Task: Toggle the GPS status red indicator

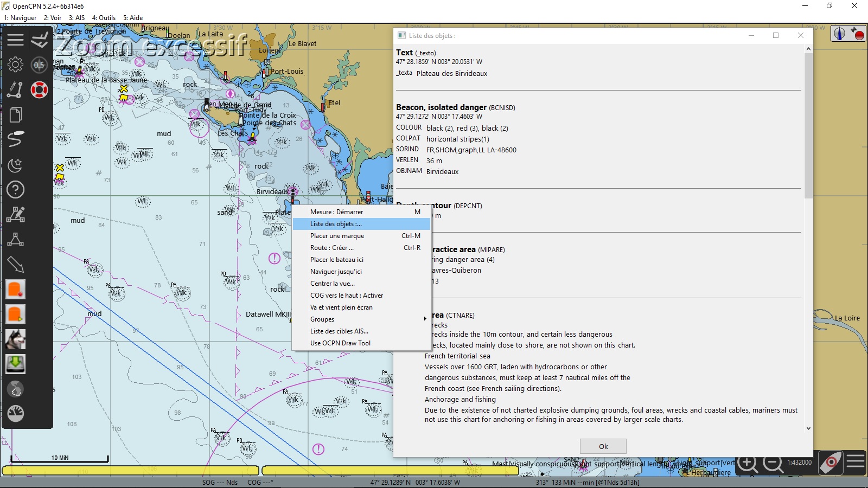Action: point(858,34)
